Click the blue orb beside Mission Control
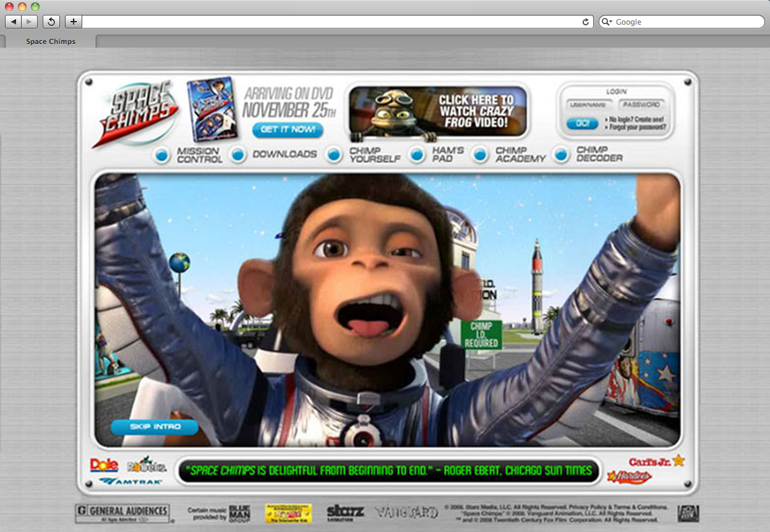Image resolution: width=770 pixels, height=532 pixels. point(162,155)
